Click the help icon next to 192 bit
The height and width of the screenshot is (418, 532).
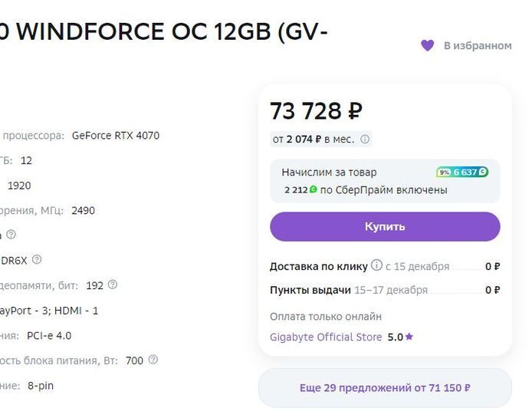(113, 285)
